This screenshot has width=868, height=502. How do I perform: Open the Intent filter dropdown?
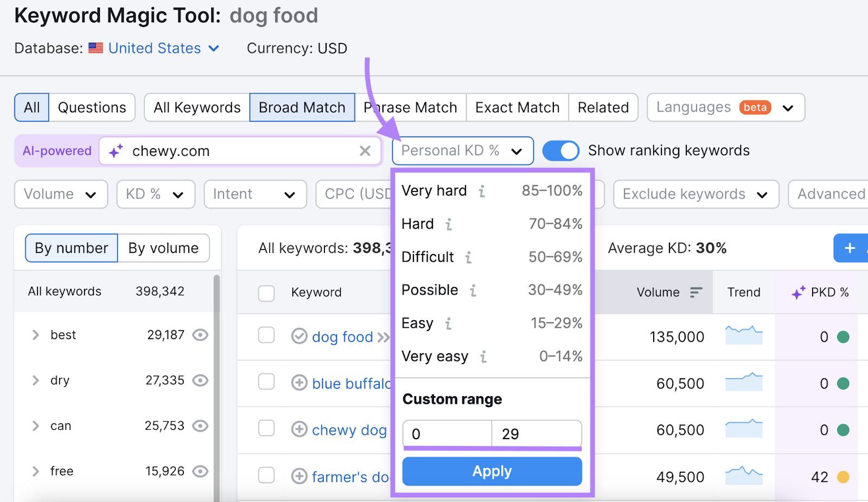255,194
